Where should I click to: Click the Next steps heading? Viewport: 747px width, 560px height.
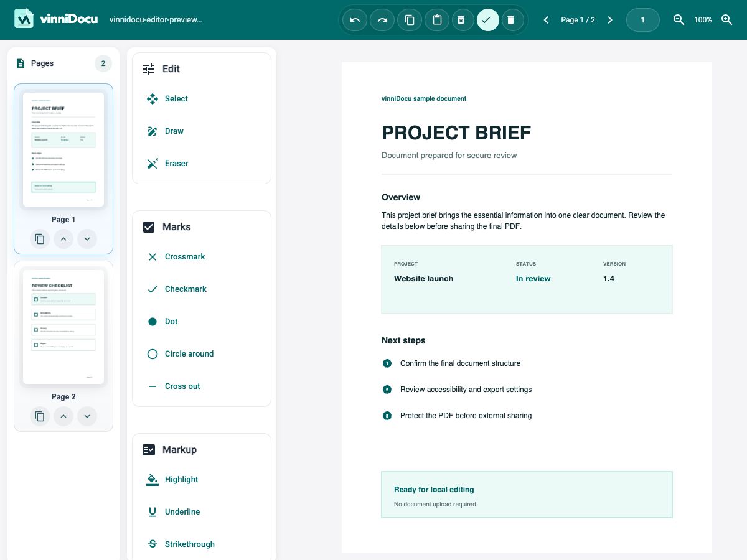pos(403,340)
